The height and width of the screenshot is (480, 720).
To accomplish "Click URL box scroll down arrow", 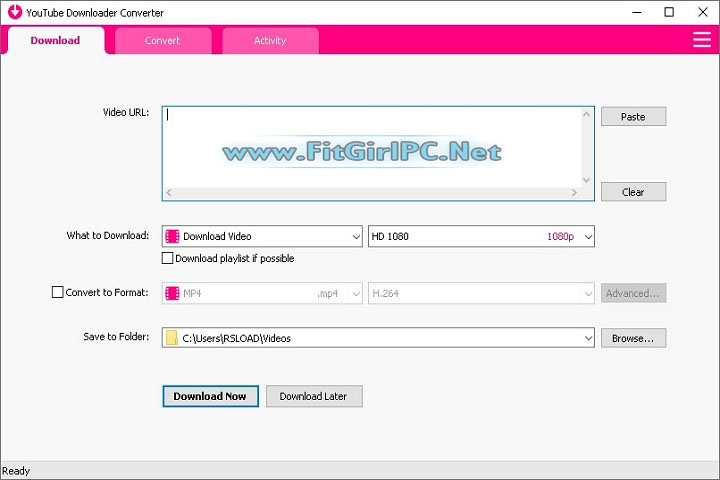I will coord(586,180).
